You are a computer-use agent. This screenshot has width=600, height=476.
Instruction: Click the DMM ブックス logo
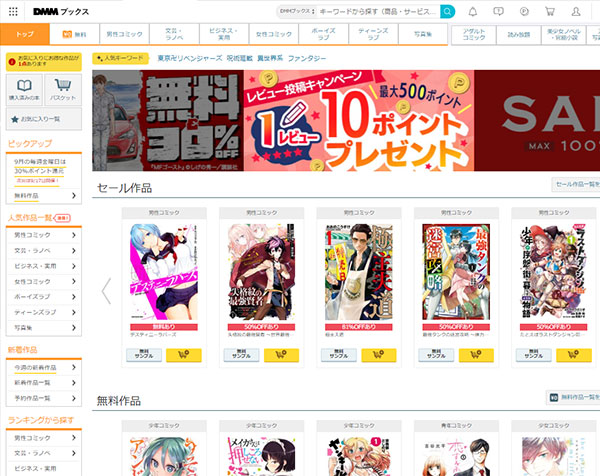pos(61,11)
